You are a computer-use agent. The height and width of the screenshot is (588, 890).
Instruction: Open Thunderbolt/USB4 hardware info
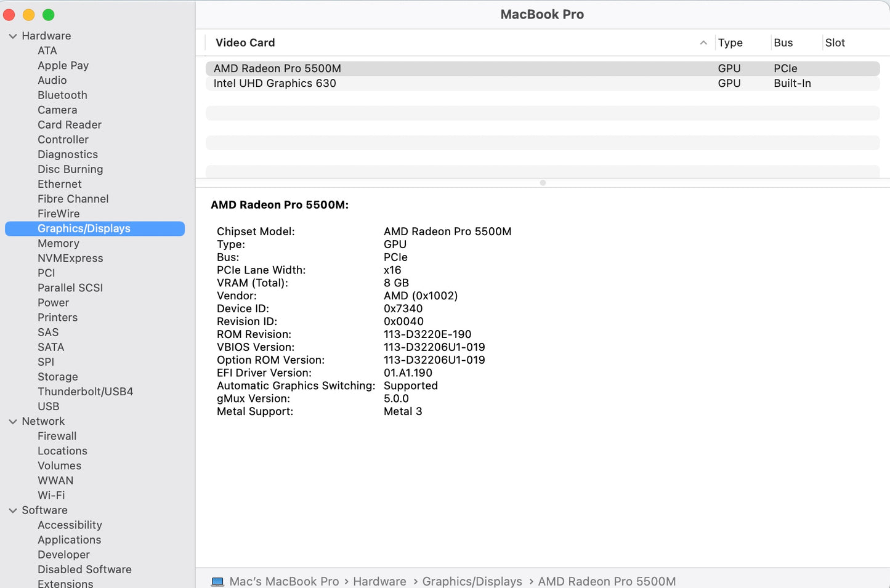pyautogui.click(x=85, y=391)
